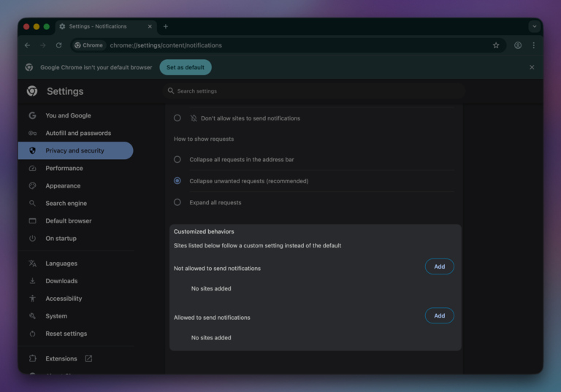Click the muted bell icon
The image size is (561, 392).
pos(194,118)
